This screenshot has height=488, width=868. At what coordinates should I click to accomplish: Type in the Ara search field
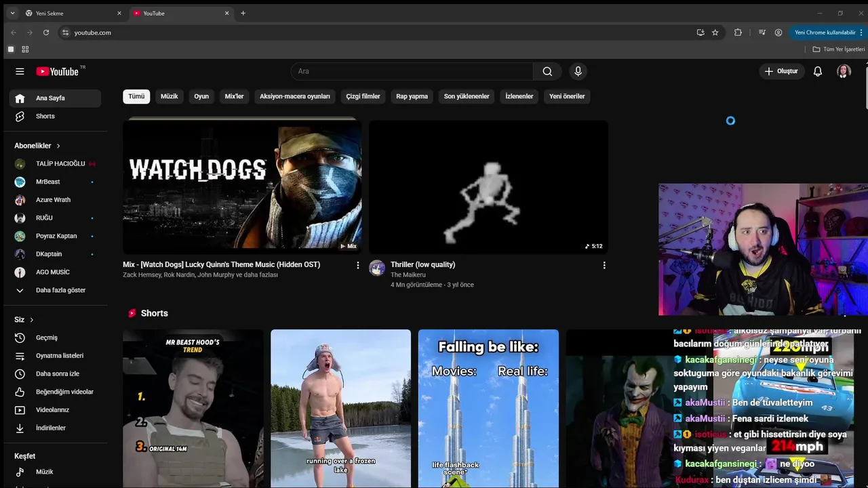pos(412,71)
